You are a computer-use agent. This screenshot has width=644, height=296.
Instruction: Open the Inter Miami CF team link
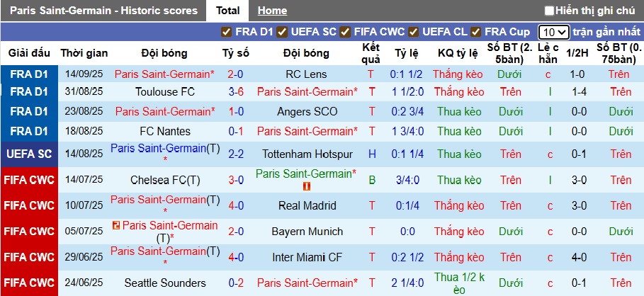[x=306, y=256]
